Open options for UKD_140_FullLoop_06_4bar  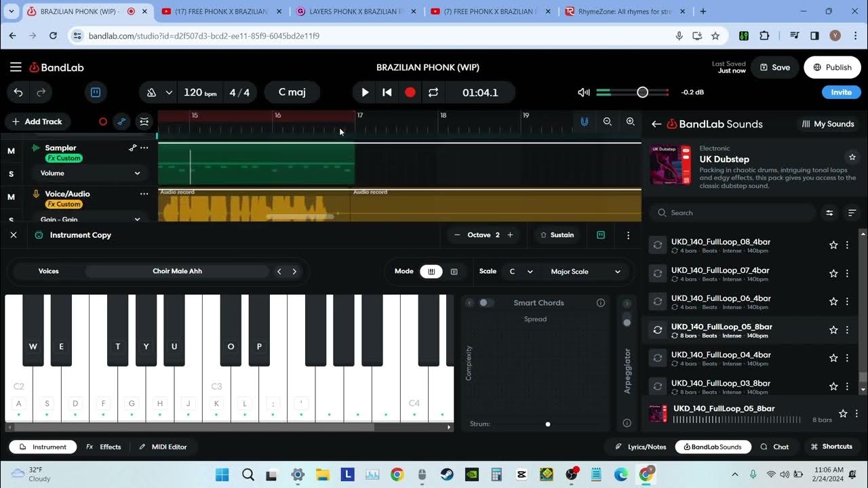click(x=847, y=302)
